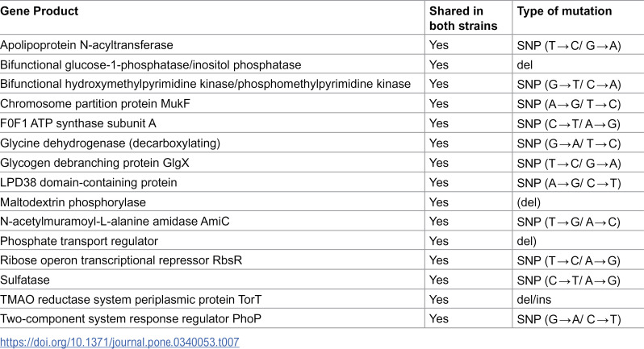This screenshot has width=644, height=349.
Task: Open the doi.org journal.pone.0340053.t007 link
Action: pos(119,342)
